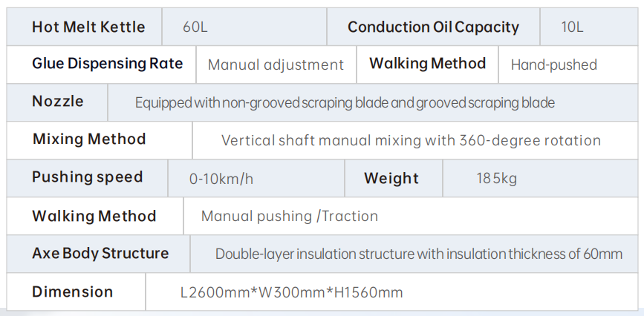Click the Glue Dispensing Rate label
The height and width of the screenshot is (316, 644).
[107, 64]
